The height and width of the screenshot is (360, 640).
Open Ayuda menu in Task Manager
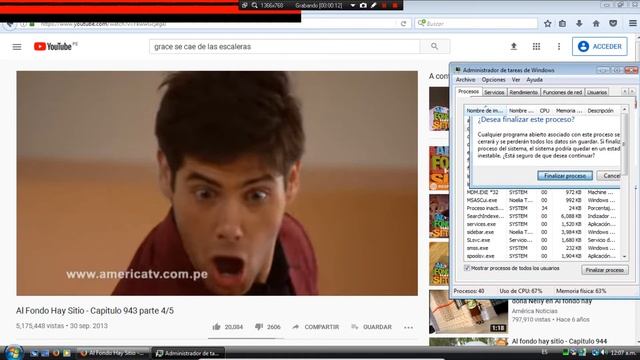pyautogui.click(x=534, y=80)
